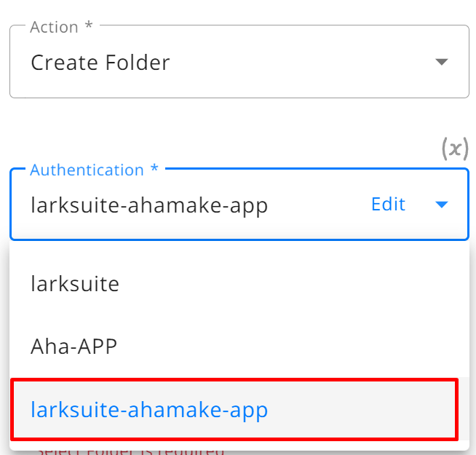Click the (x) variable insert icon
Image resolution: width=476 pixels, height=455 pixels.
coord(455,149)
